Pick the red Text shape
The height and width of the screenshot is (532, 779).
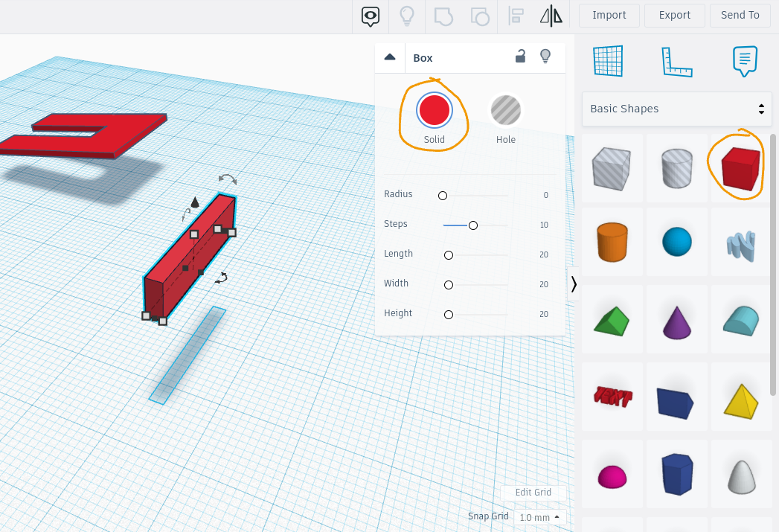pyautogui.click(x=612, y=397)
